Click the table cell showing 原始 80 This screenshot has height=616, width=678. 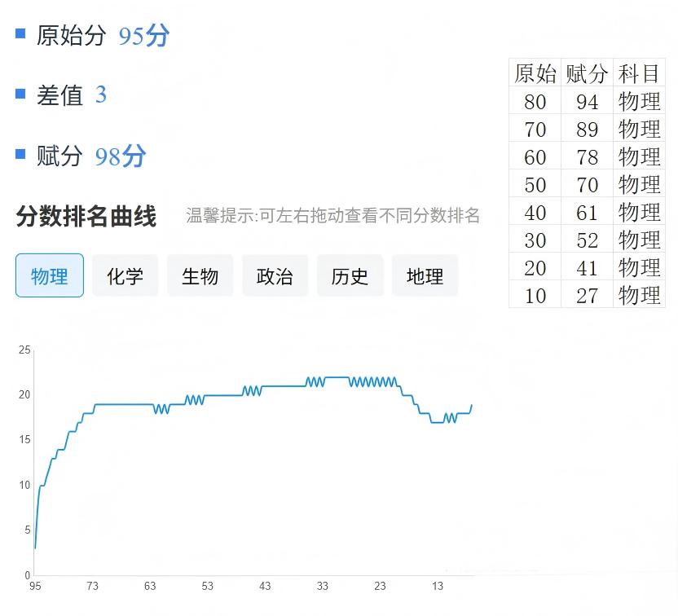[x=535, y=102]
